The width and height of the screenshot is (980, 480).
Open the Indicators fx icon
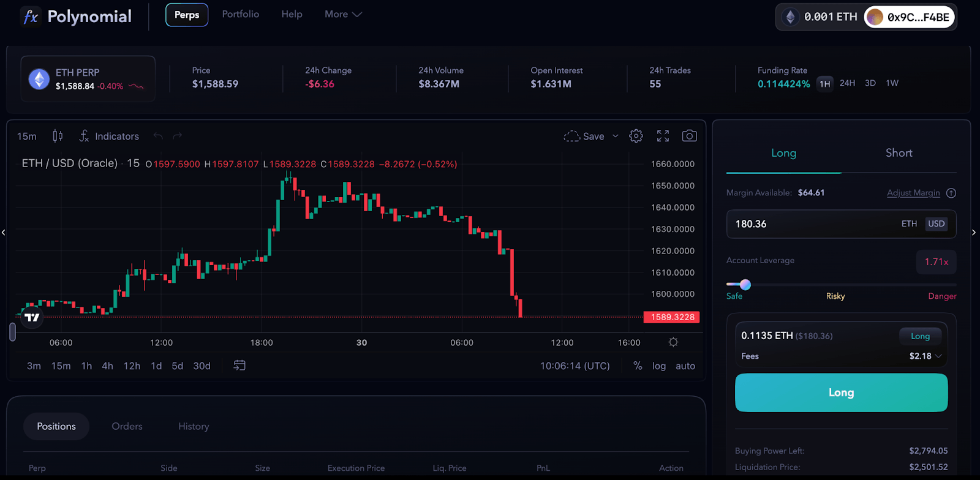84,136
